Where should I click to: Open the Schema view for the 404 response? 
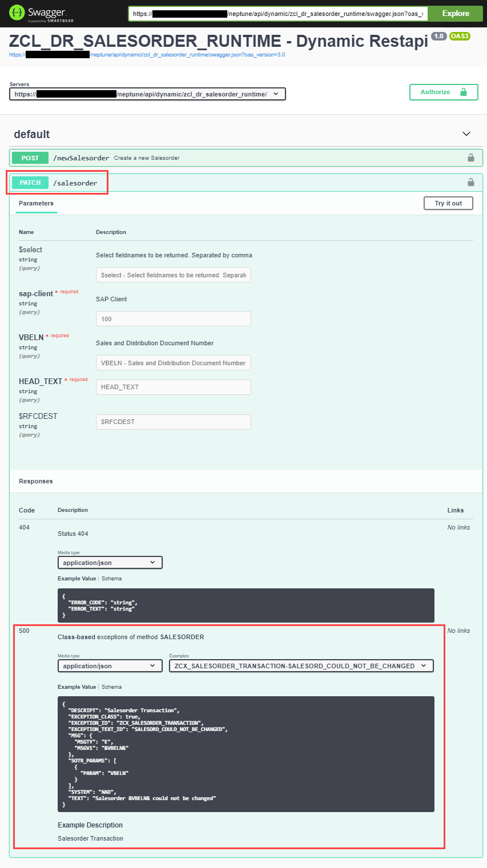point(112,578)
